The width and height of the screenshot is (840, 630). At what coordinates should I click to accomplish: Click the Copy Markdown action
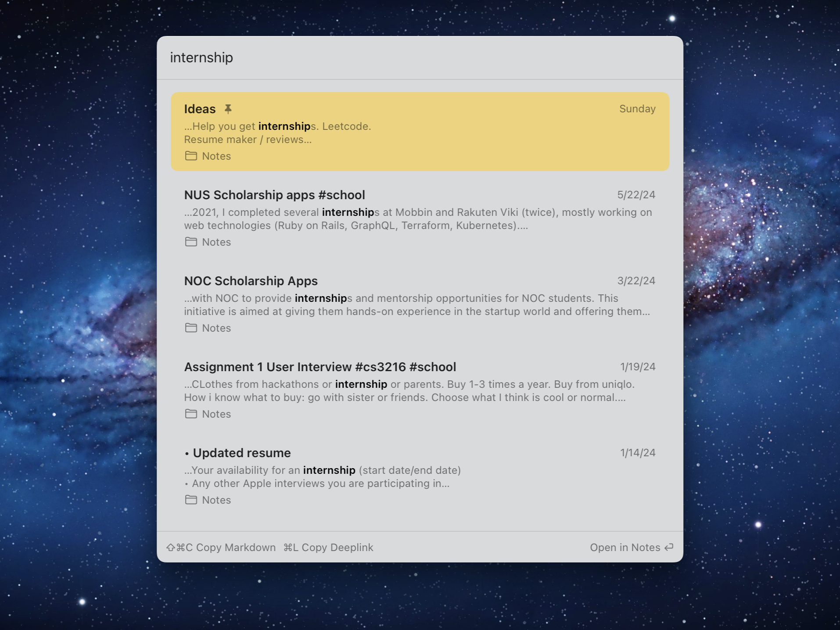236,548
